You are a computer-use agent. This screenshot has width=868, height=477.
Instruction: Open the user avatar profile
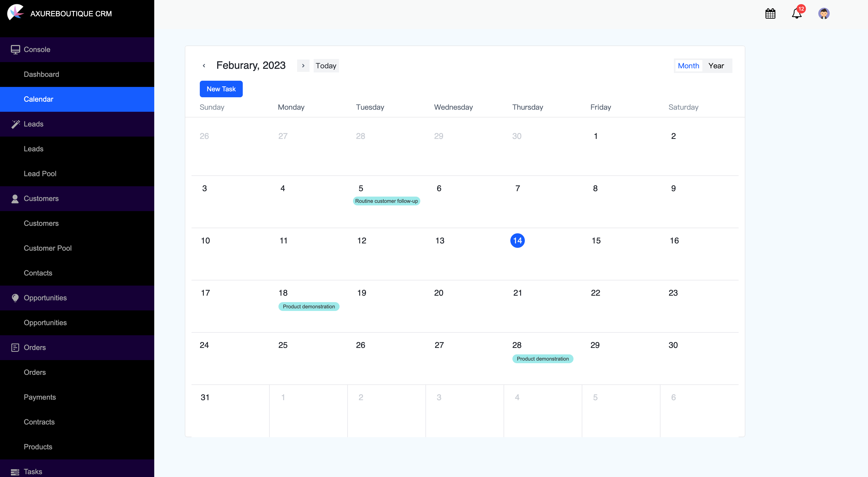click(x=823, y=13)
